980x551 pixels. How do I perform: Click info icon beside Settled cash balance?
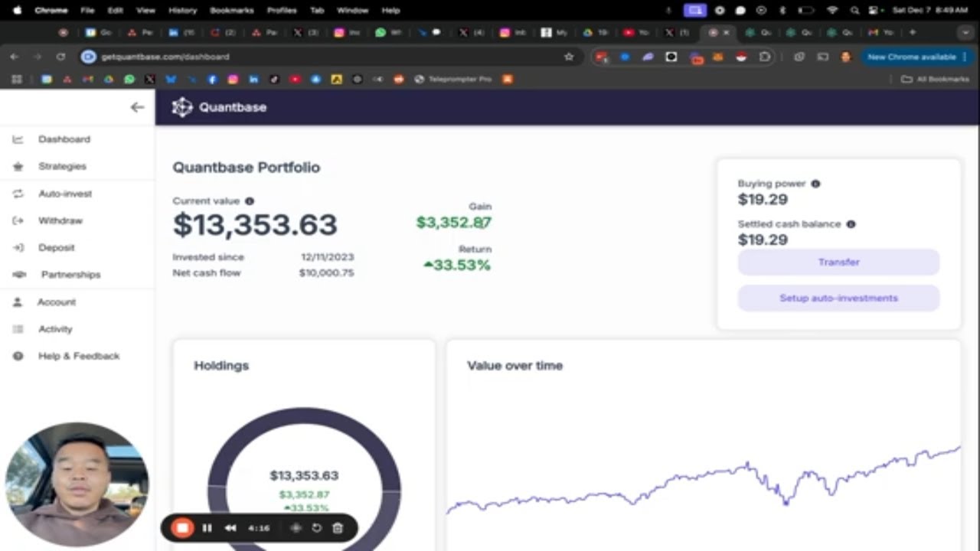point(851,224)
